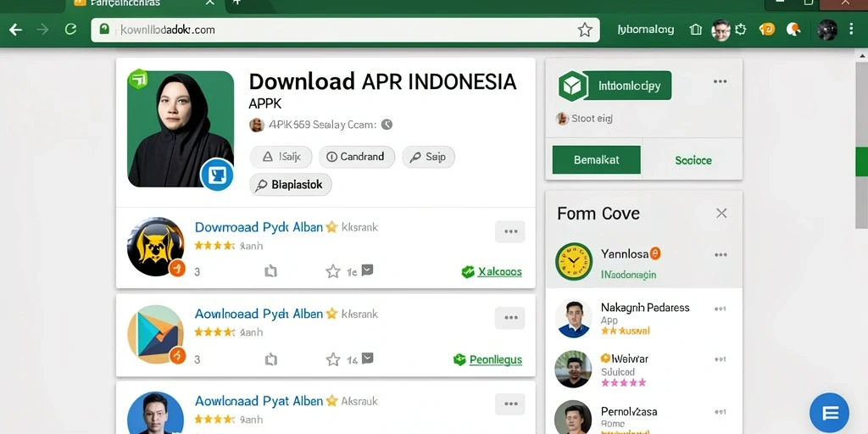Open the Aowlnoead Pydt Alben link
This screenshot has height=434, width=868.
[x=259, y=314]
